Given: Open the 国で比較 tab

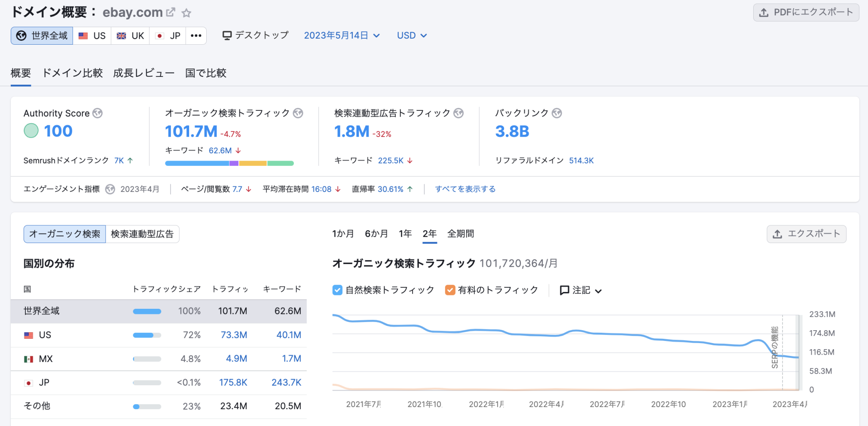Looking at the screenshot, I should [205, 73].
